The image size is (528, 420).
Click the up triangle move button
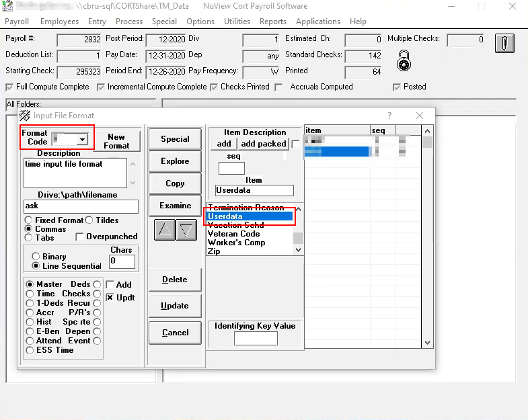click(x=165, y=230)
